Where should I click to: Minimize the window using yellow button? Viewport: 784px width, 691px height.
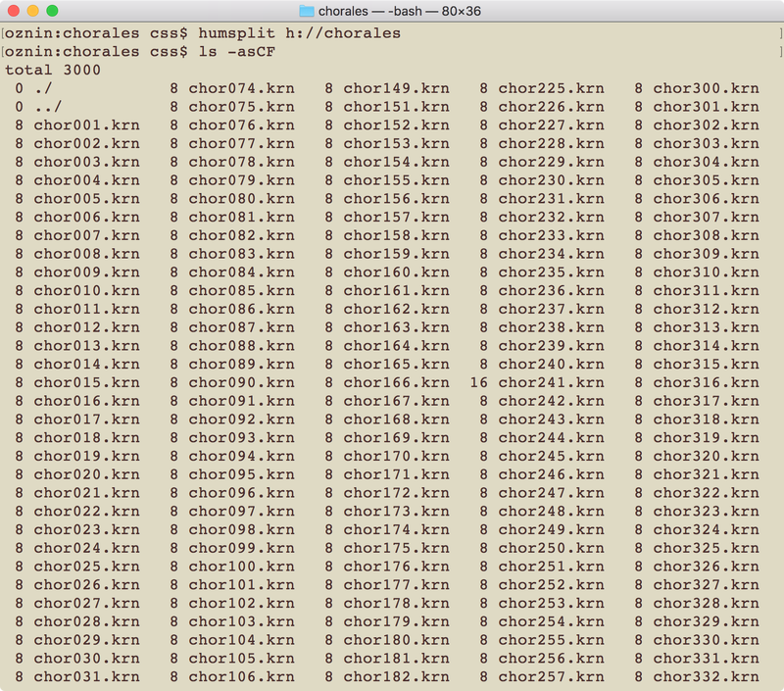[32, 11]
